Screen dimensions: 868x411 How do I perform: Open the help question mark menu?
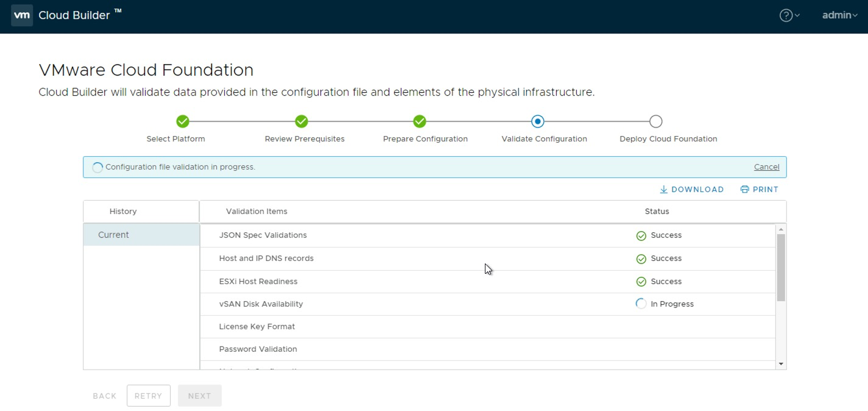pos(786,16)
